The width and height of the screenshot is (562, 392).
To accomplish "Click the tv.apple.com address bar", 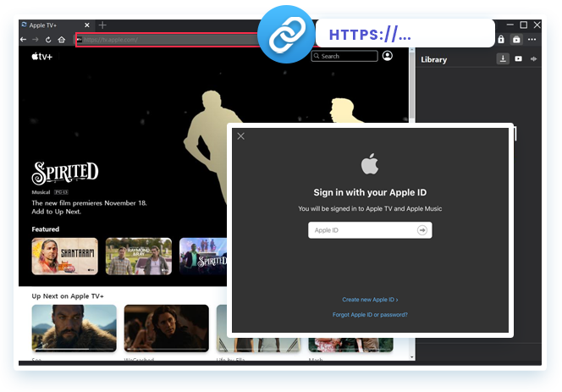I will tap(167, 40).
